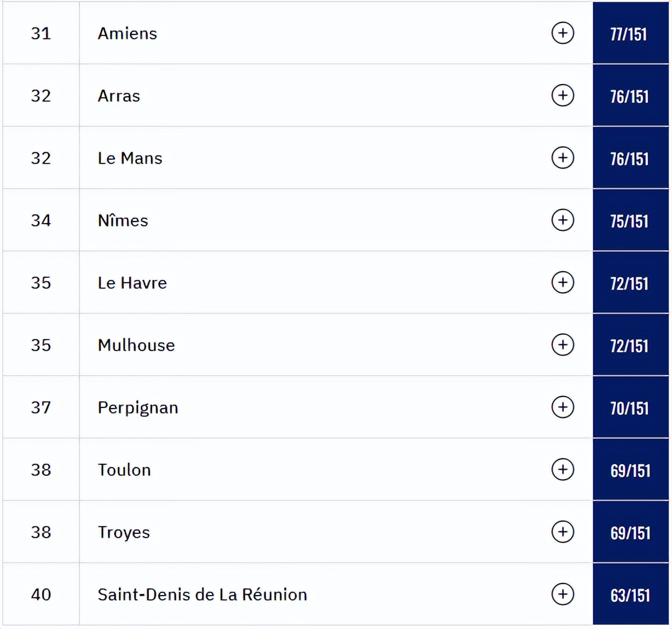Show Le Havre details via plus icon
Screen dimensions: 672x629
[x=563, y=282]
